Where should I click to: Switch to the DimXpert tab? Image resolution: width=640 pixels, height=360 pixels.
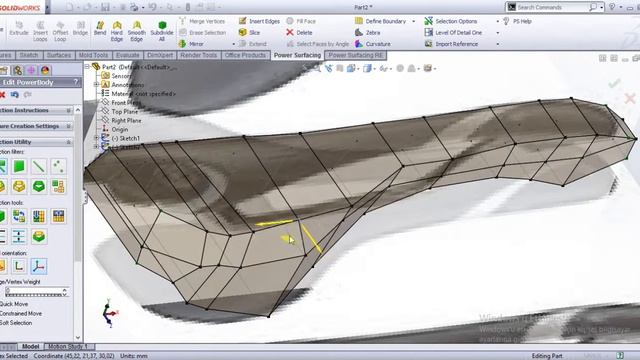[160, 55]
